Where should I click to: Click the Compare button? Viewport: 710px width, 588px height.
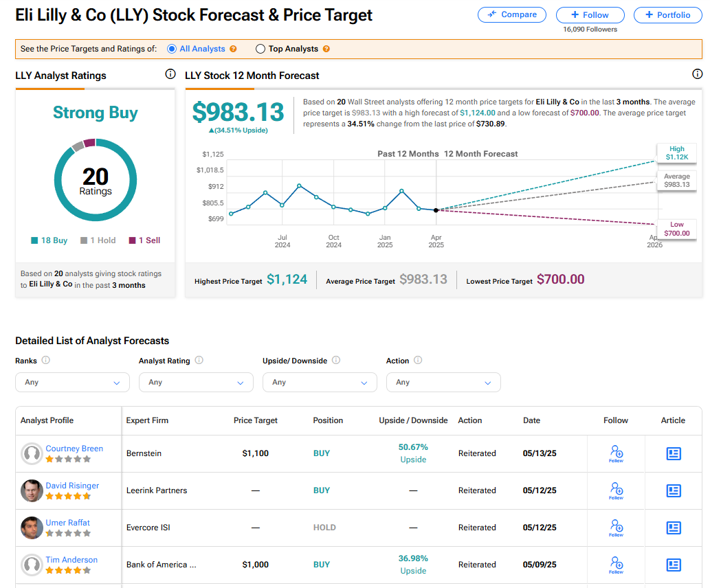click(x=511, y=14)
